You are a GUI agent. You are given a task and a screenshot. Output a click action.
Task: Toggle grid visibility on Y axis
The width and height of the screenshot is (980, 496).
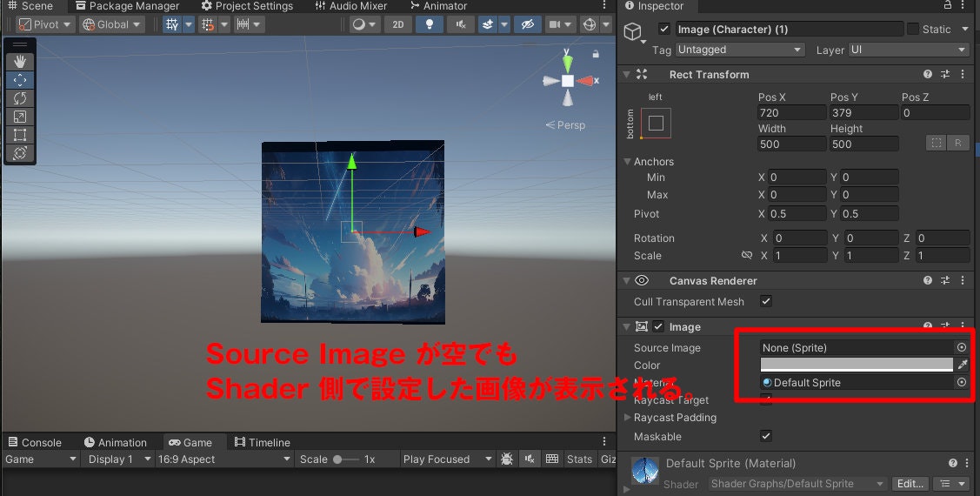172,24
